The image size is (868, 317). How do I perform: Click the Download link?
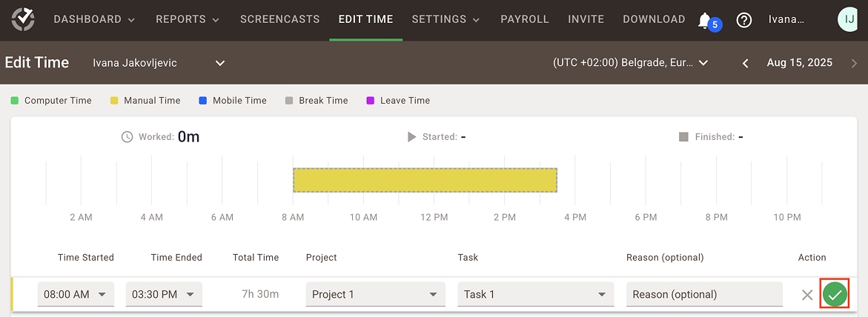[654, 19]
